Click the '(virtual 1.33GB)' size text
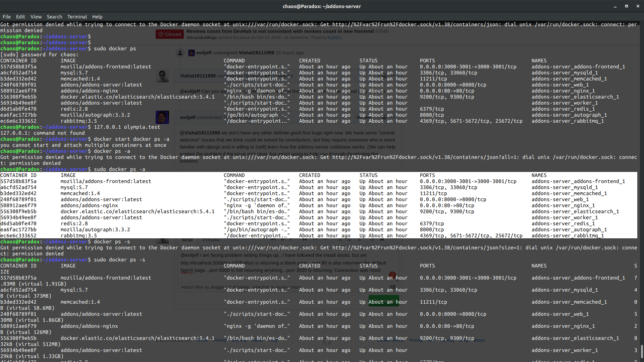The height and width of the screenshot is (362, 644). pos(40,356)
